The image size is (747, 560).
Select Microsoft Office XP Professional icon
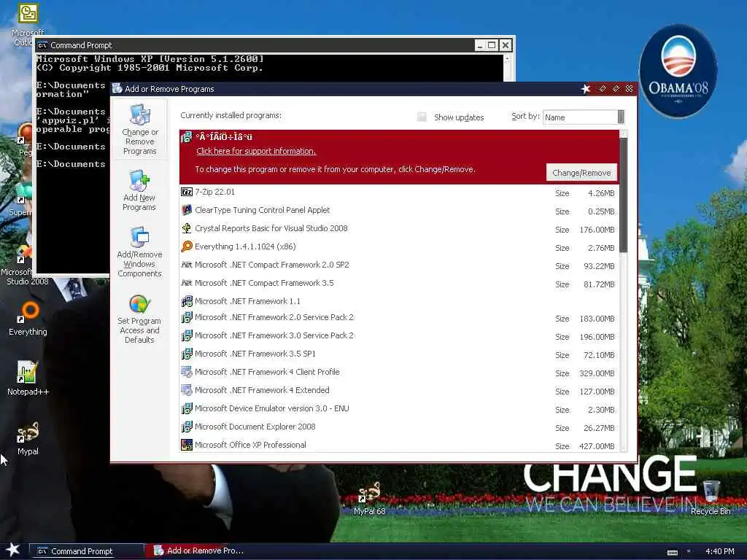(187, 445)
